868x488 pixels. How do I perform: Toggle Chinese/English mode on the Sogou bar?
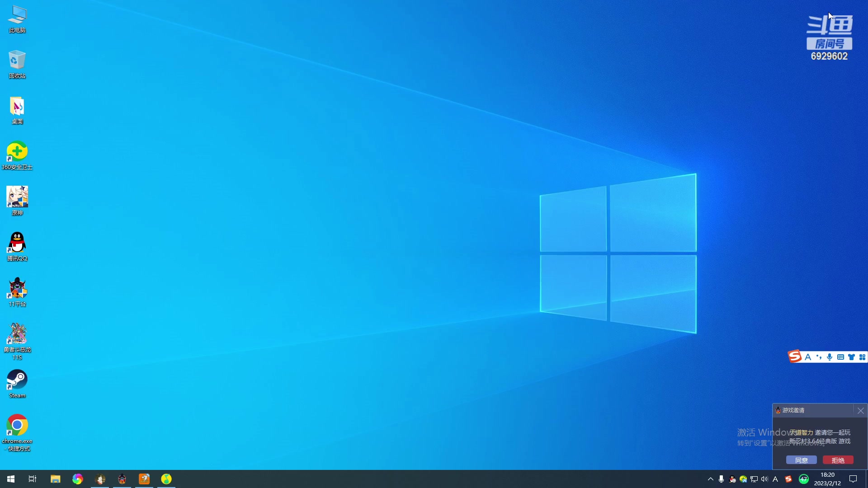pos(808,357)
